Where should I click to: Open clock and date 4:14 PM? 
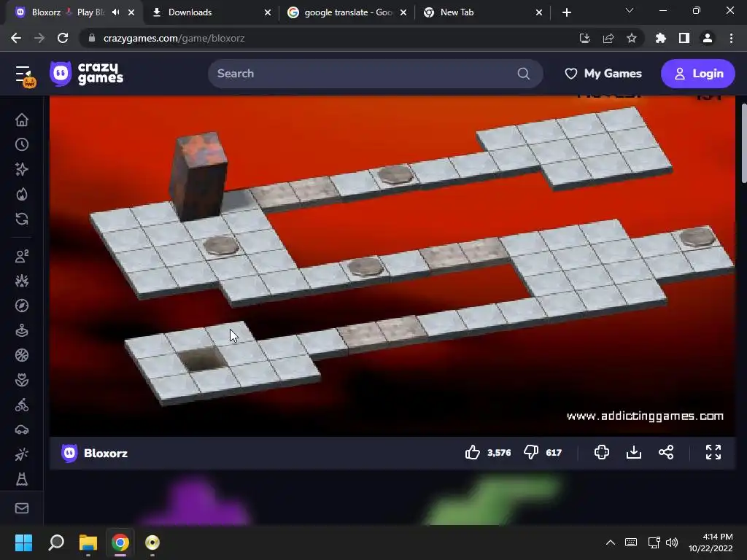click(x=711, y=542)
